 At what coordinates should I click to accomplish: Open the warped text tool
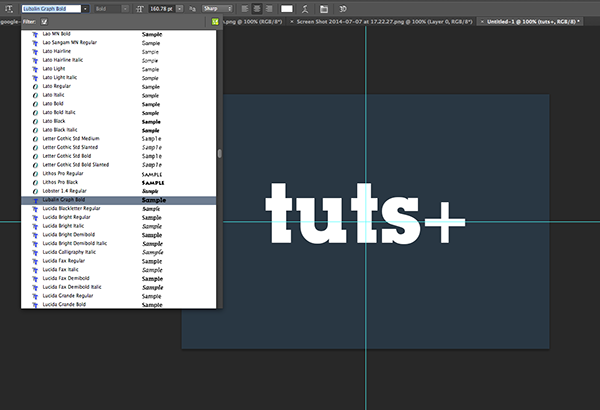305,9
